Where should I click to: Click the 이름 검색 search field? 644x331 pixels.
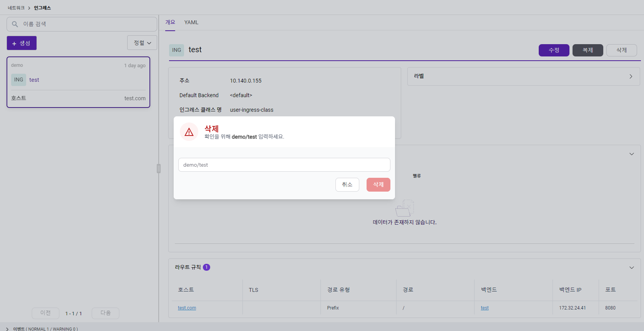coord(82,24)
